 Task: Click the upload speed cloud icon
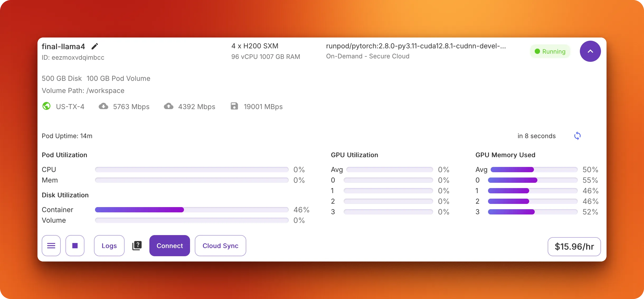169,106
